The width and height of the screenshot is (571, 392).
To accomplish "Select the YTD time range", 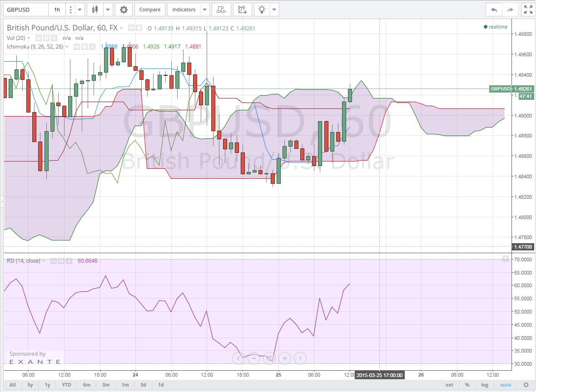I will pyautogui.click(x=66, y=385).
